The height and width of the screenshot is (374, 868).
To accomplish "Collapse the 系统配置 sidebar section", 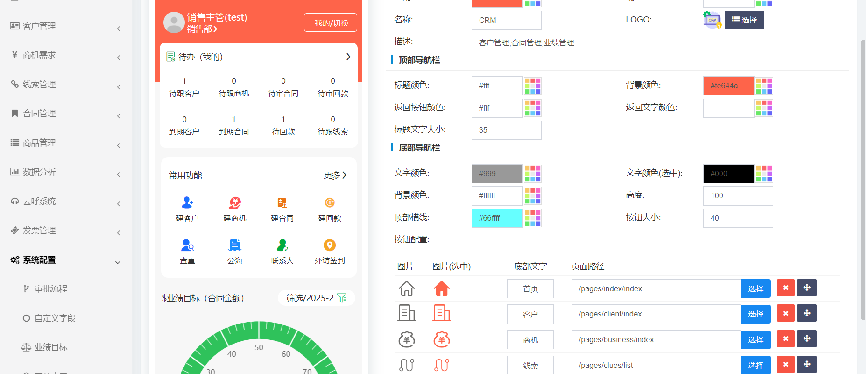I will click(x=65, y=260).
